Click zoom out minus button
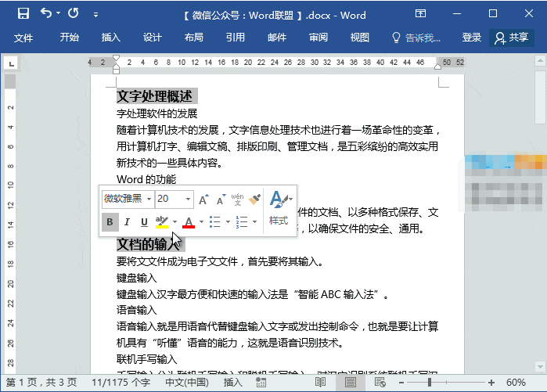This screenshot has height=392, width=547. pos(401,383)
